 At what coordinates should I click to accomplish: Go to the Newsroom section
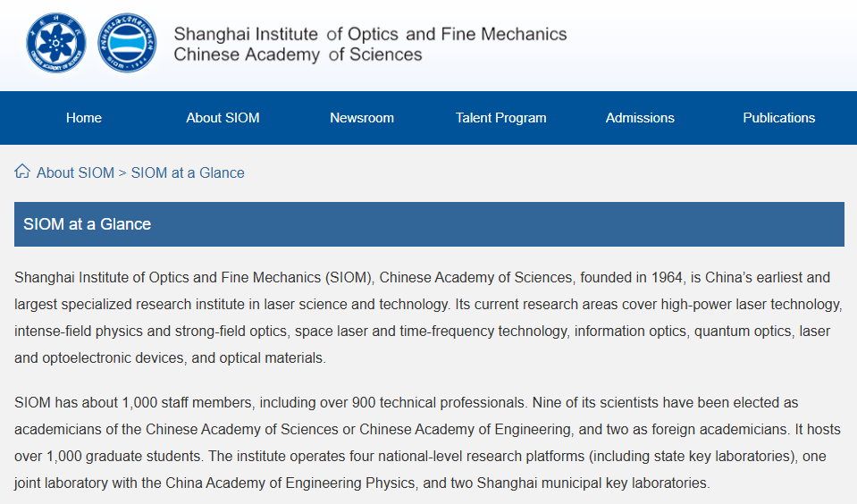[362, 118]
